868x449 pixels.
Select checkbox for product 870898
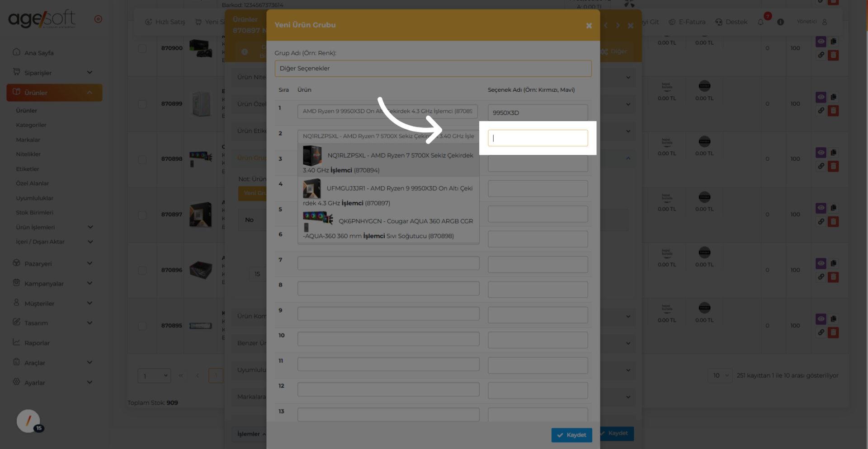click(142, 159)
